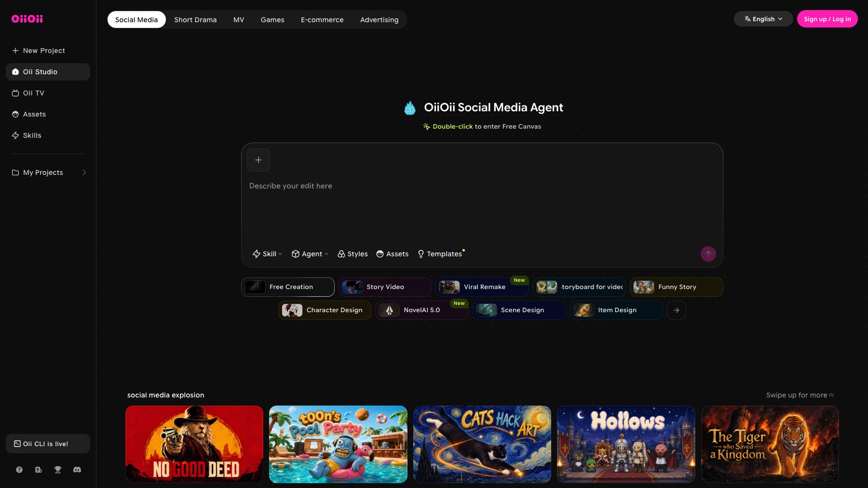Click the plus attachment button in prompt box
This screenshot has width=868, height=488.
[258, 160]
